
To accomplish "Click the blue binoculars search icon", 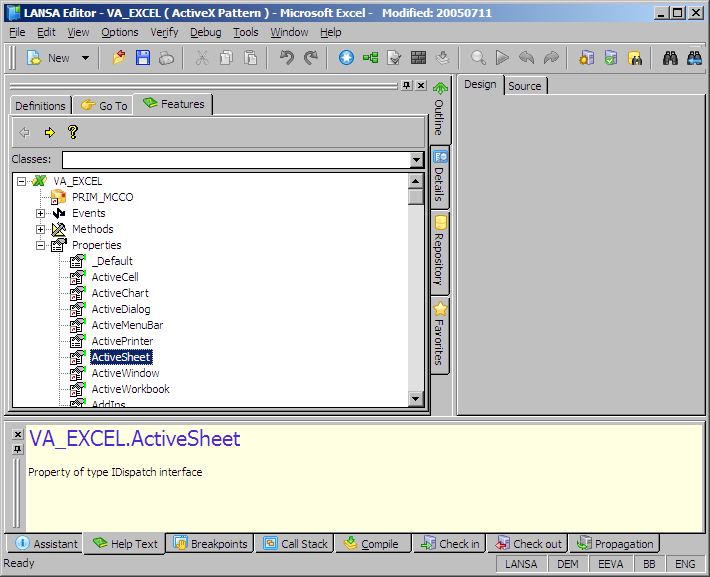I will [694, 58].
